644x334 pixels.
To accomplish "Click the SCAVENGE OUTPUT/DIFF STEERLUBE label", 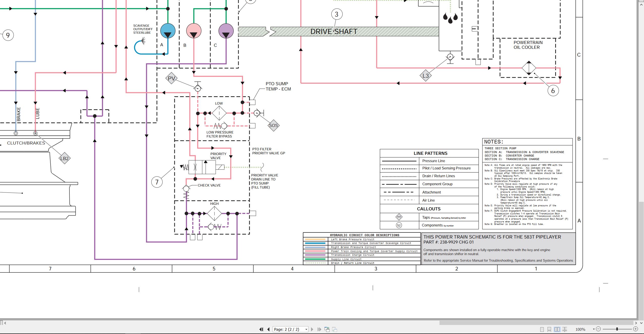I will tap(143, 29).
